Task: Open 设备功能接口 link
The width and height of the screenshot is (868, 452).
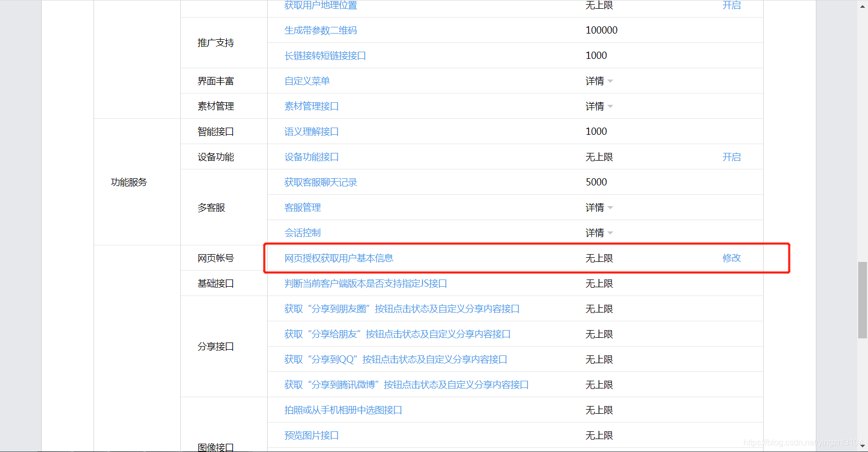Action: coord(312,157)
